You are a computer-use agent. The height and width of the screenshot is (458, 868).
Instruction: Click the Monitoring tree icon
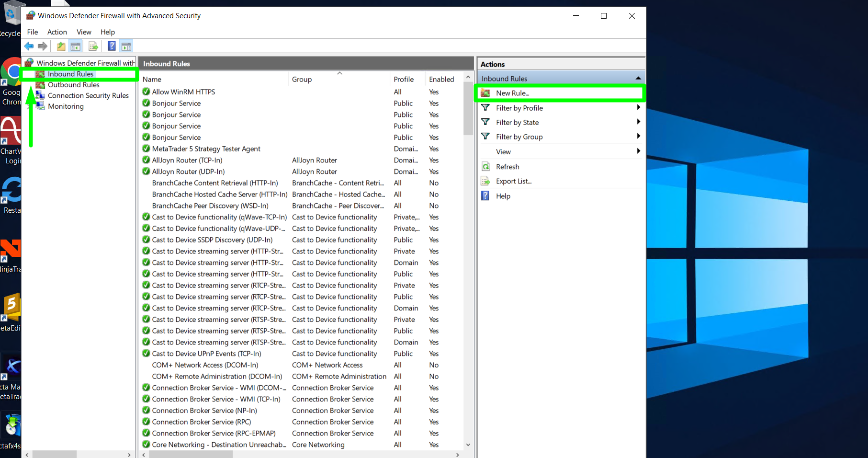[40, 106]
